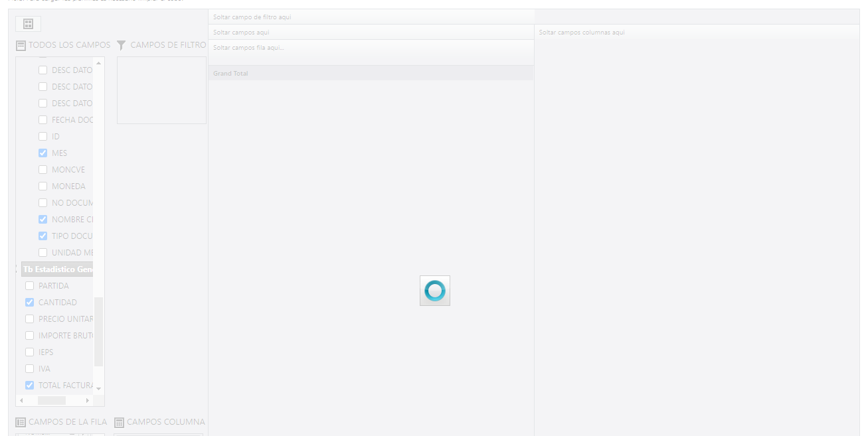This screenshot has height=436, width=868.
Task: Uncheck the MES field checkbox
Action: tap(43, 153)
